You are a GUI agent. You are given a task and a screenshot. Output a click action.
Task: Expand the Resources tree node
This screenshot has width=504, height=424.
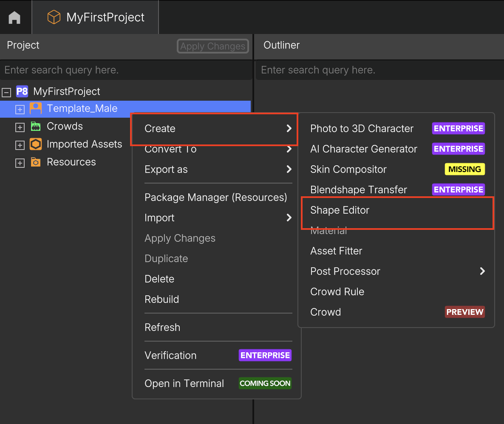click(x=20, y=163)
